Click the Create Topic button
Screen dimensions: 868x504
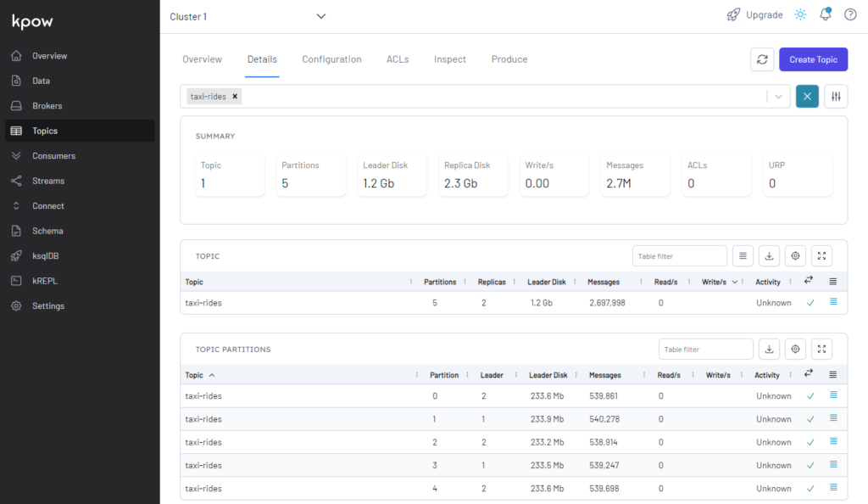[813, 59]
